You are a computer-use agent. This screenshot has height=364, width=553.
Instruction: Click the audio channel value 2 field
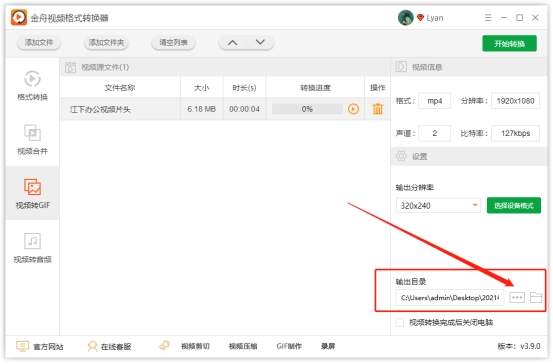point(434,133)
